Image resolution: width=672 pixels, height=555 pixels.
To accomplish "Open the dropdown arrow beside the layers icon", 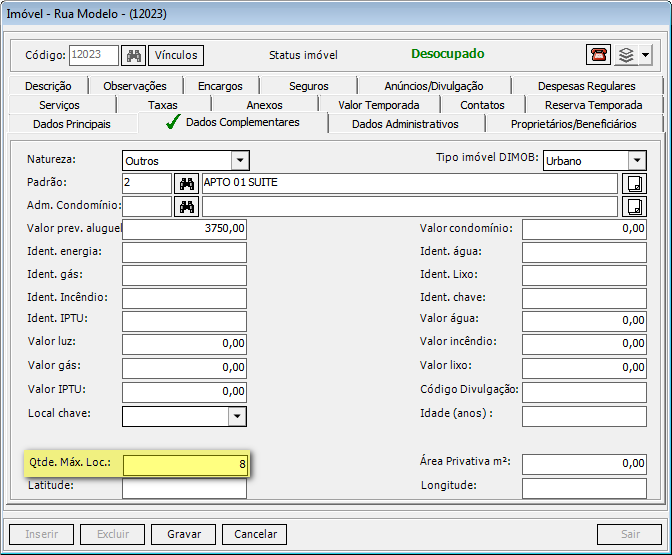I will (645, 55).
